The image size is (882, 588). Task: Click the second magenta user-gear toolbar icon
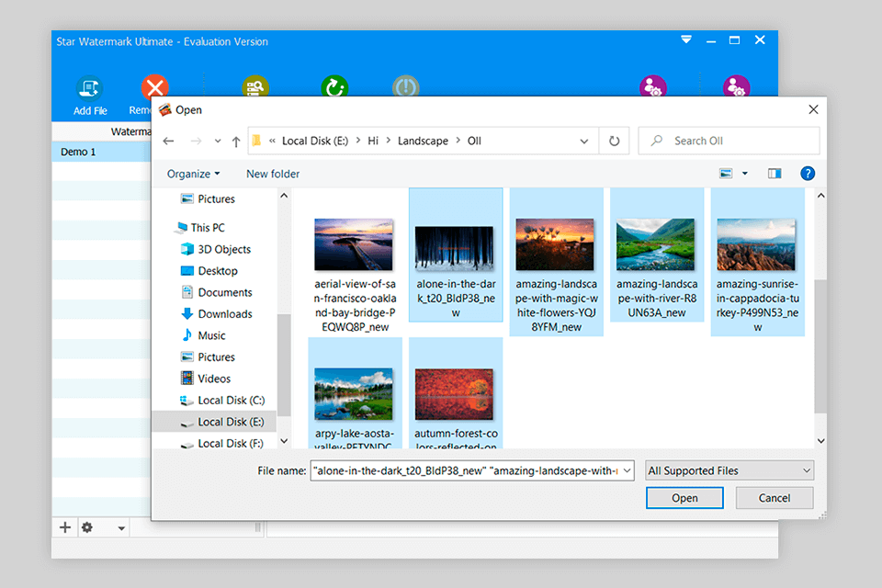[736, 86]
